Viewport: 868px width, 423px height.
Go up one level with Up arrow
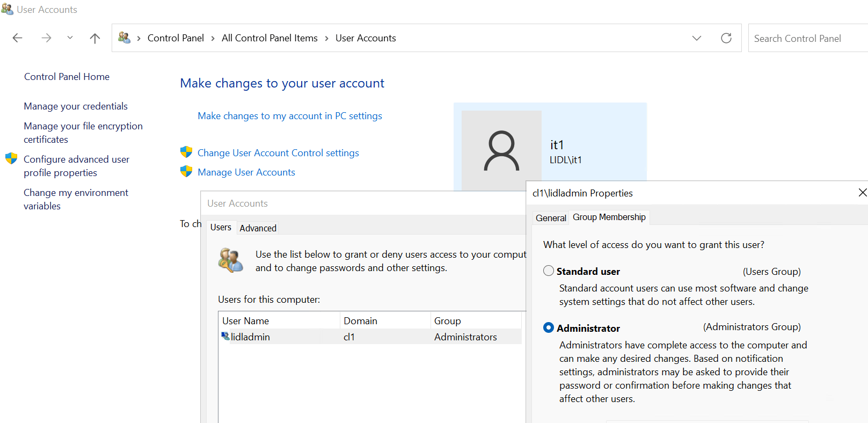[x=95, y=38]
